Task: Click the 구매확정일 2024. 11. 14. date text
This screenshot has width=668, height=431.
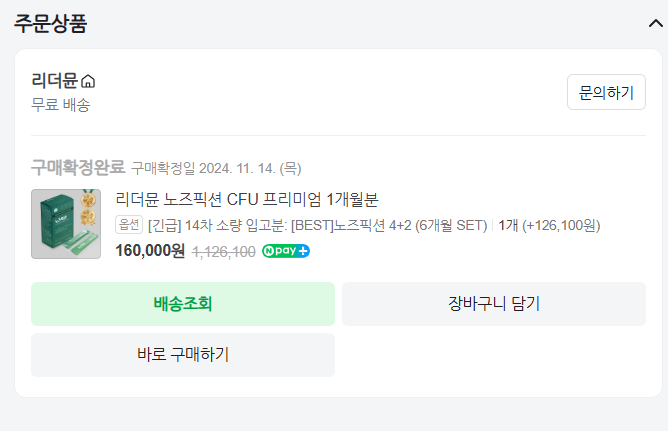Action: (x=216, y=168)
